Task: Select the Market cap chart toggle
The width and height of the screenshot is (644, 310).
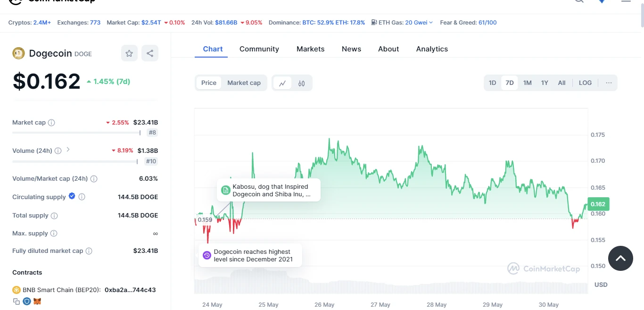Action: click(244, 83)
